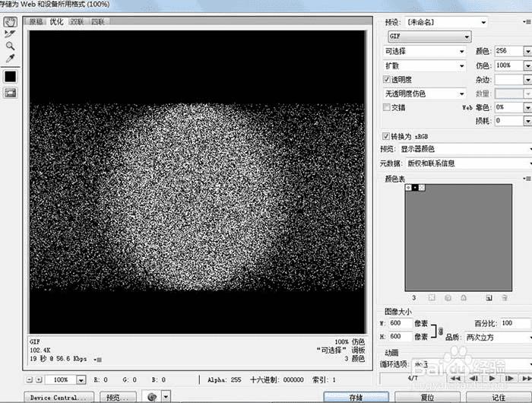Screen dimensions: 532x403
Task: Click the 仿色 100% value field
Action: coord(509,65)
